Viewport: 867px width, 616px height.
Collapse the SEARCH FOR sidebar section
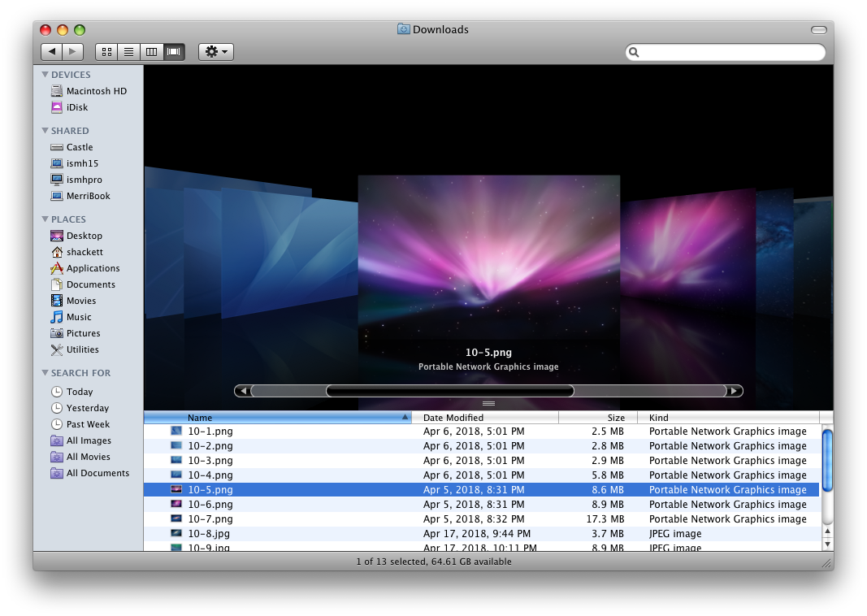[46, 373]
